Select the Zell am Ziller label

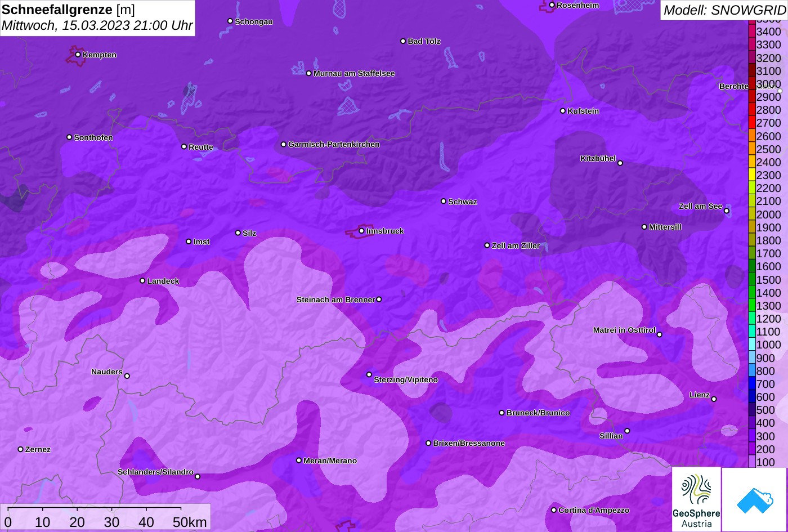[x=516, y=245]
